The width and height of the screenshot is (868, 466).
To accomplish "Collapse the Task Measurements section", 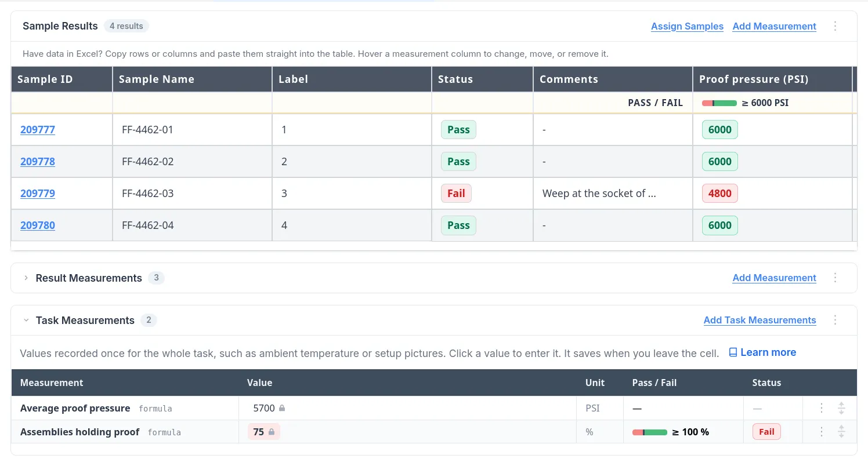I will 26,320.
